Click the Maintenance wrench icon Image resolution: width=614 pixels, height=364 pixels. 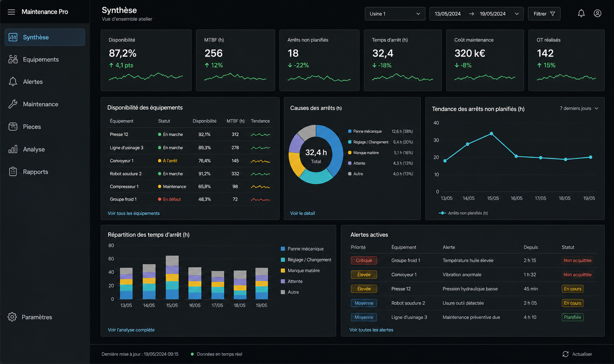click(x=13, y=104)
